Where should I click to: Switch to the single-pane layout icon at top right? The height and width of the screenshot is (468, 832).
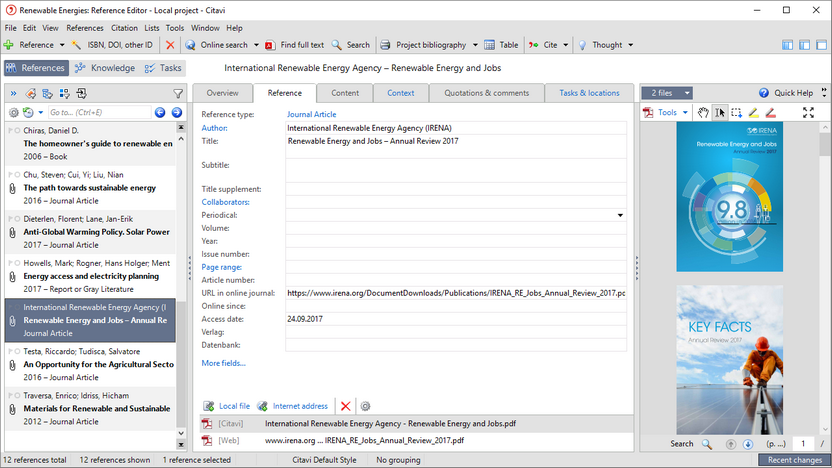tap(821, 45)
